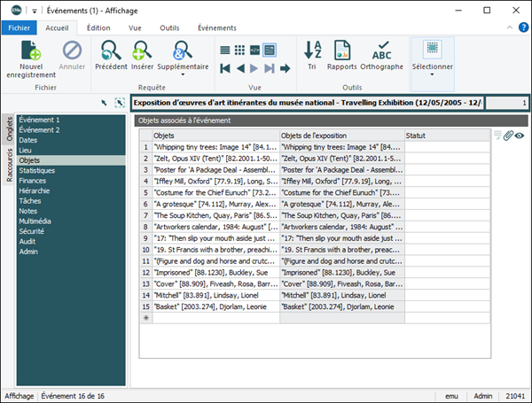The height and width of the screenshot is (403, 532).
Task: Switch to the Édition ribbon tab
Action: point(98,28)
